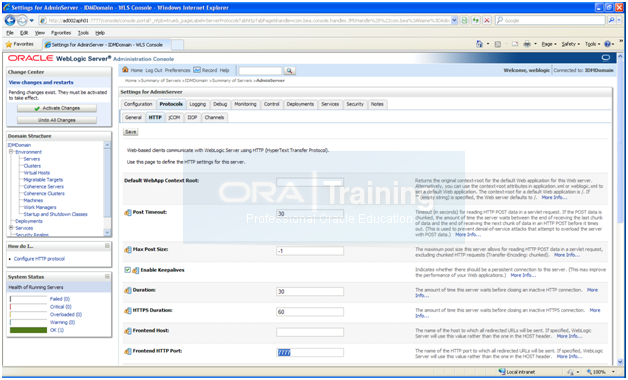Collapse the Environment tree node
Screen dimensions: 628x380
(11, 152)
